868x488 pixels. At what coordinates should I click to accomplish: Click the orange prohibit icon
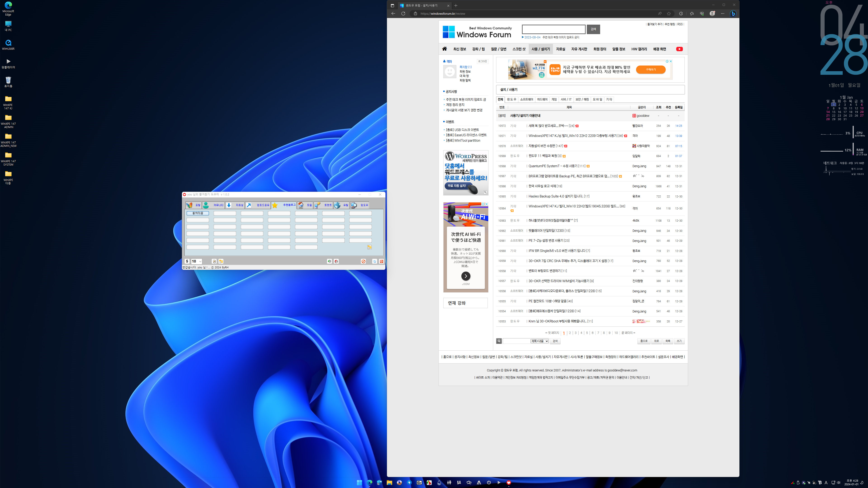click(363, 261)
